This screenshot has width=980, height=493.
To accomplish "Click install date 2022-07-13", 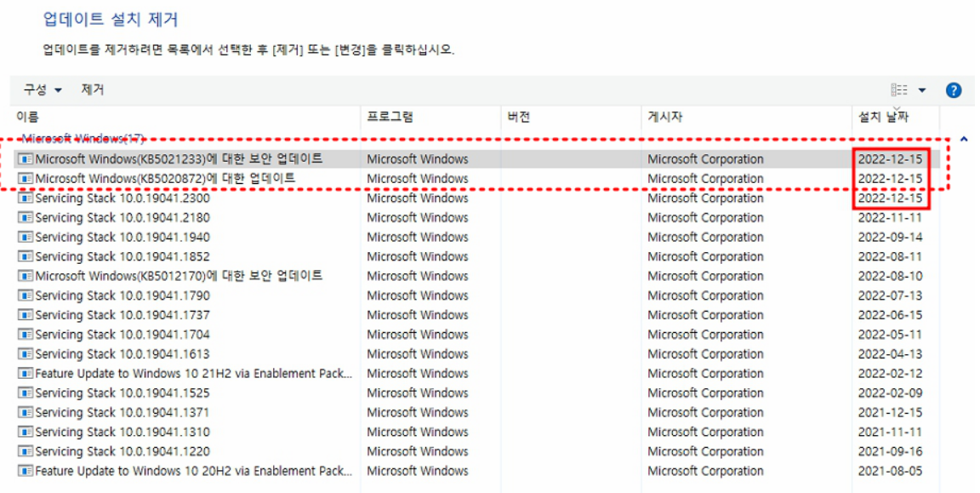I will tap(890, 295).
